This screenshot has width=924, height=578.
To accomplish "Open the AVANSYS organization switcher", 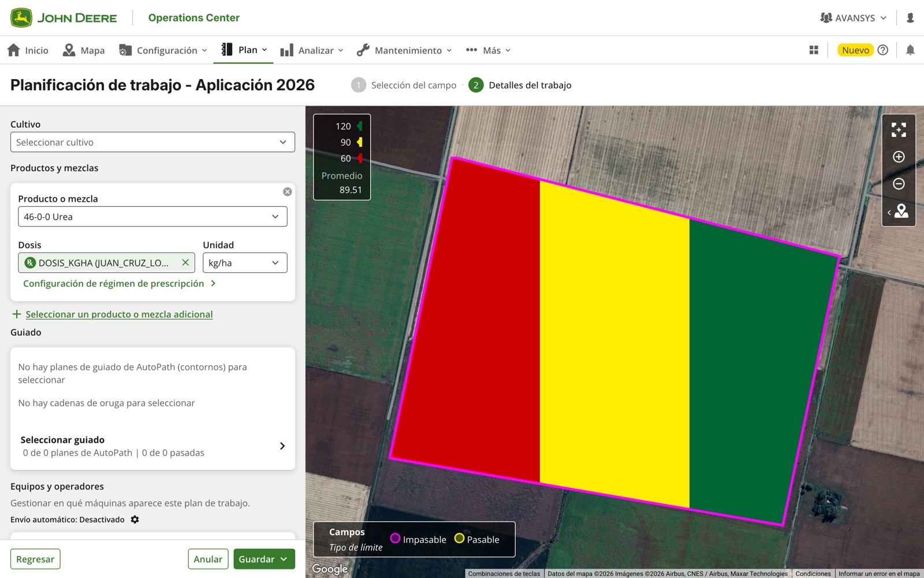I will pyautogui.click(x=854, y=18).
